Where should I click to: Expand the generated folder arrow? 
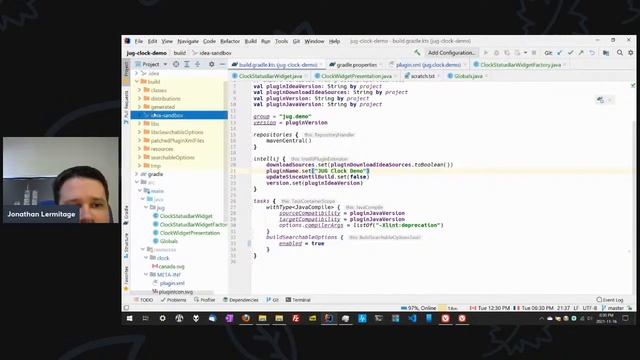(140, 107)
